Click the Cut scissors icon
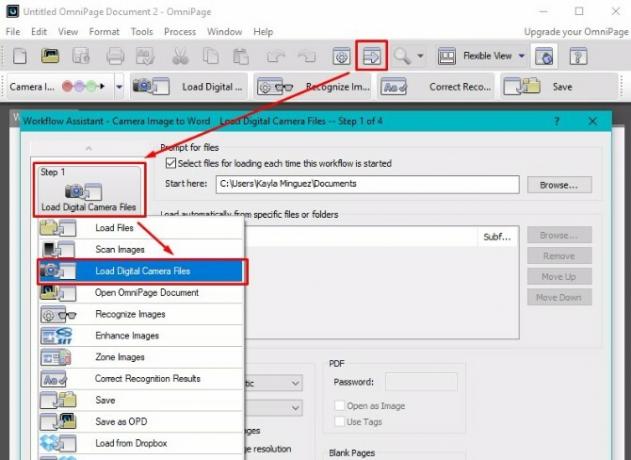 [180, 56]
